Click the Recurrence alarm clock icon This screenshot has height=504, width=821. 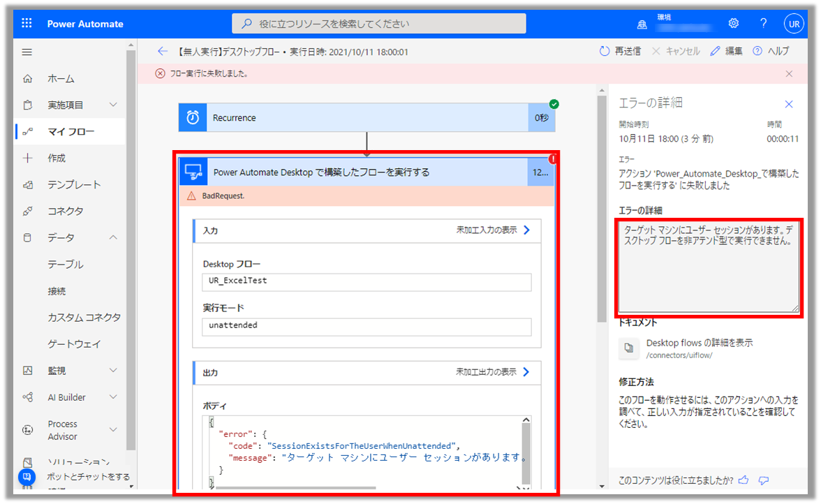click(x=193, y=118)
